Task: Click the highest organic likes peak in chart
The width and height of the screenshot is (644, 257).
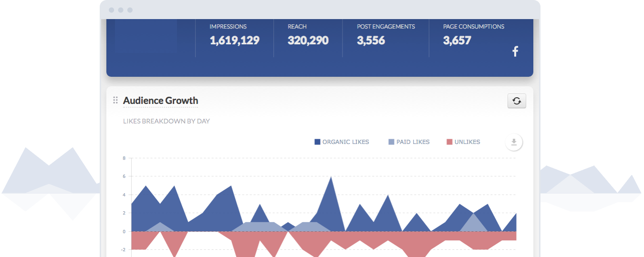Action: point(331,178)
